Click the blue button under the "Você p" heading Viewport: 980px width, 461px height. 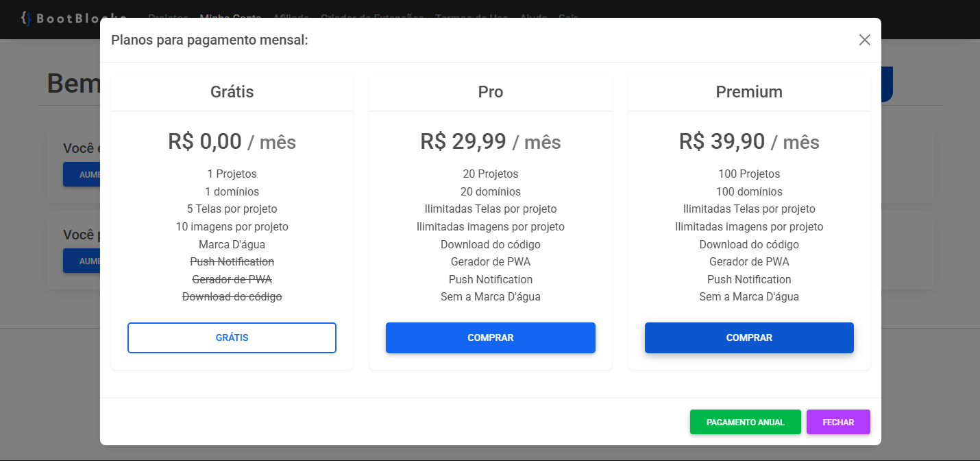tap(82, 261)
